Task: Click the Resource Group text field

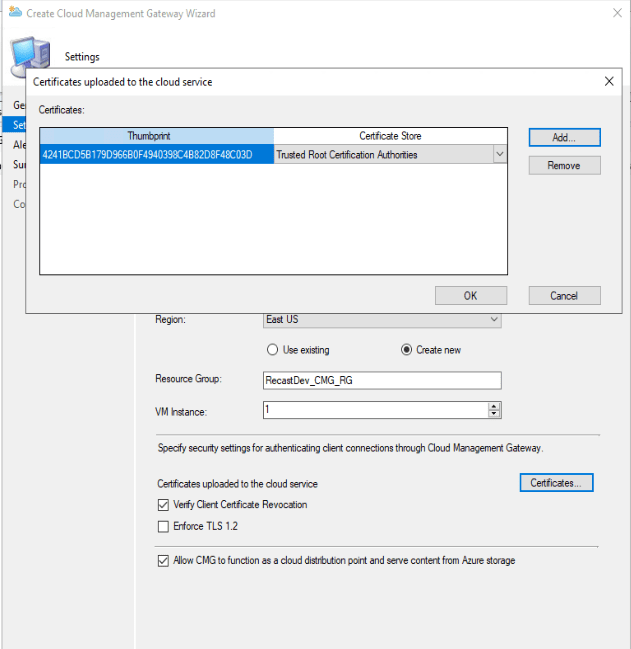Action: point(380,381)
